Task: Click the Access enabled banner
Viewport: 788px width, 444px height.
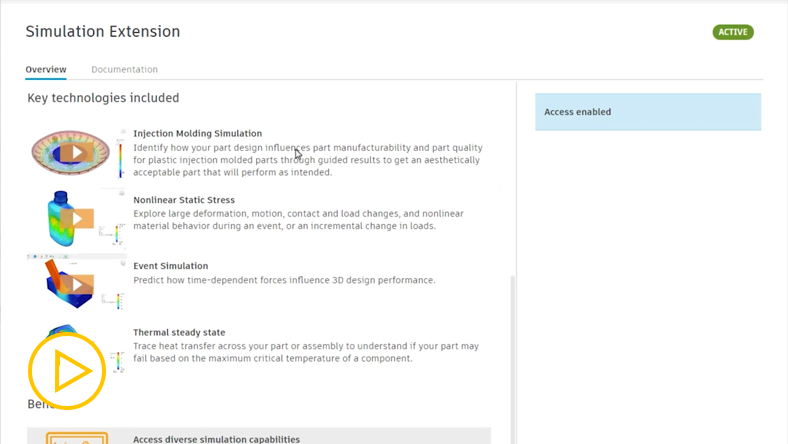Action: coord(648,112)
